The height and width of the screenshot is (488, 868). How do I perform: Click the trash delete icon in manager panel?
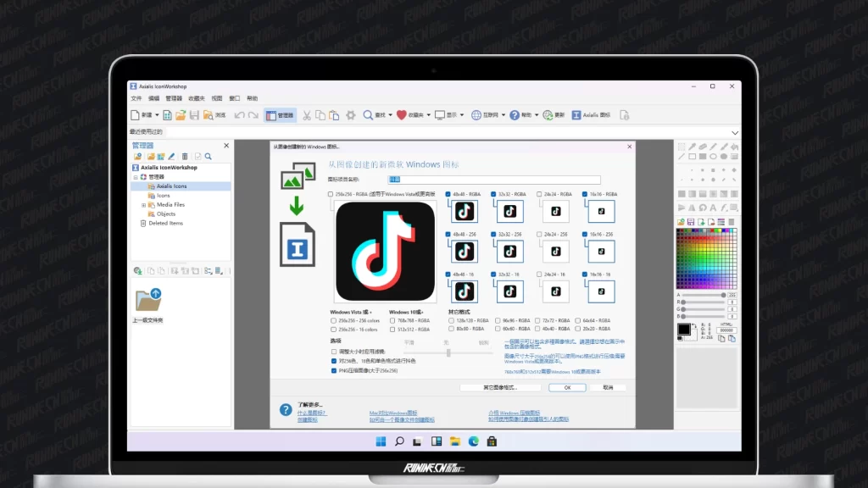click(x=184, y=157)
